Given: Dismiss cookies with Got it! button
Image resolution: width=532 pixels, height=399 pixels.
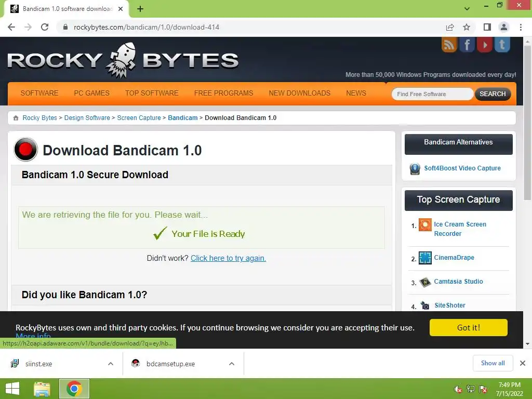Looking at the screenshot, I should point(469,328).
